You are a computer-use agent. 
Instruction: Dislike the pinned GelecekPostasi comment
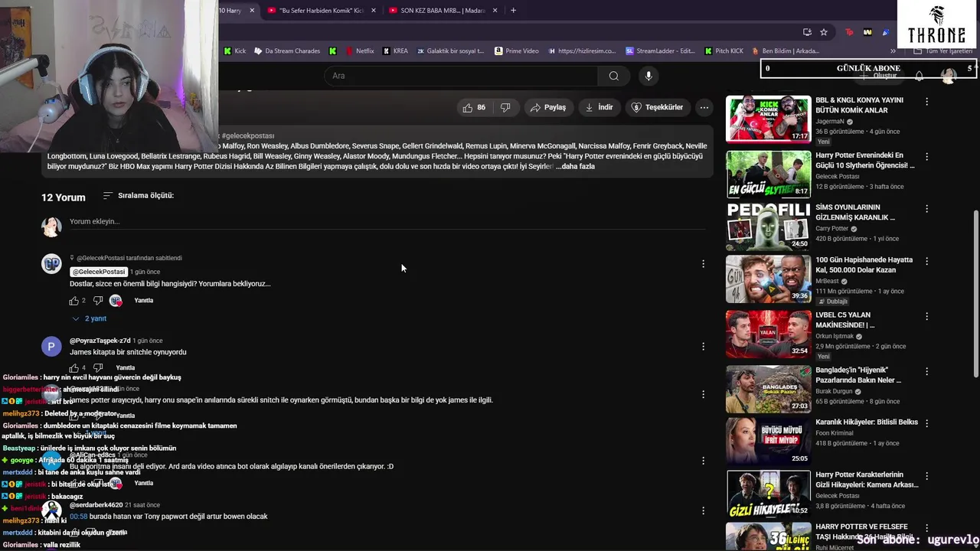(97, 301)
